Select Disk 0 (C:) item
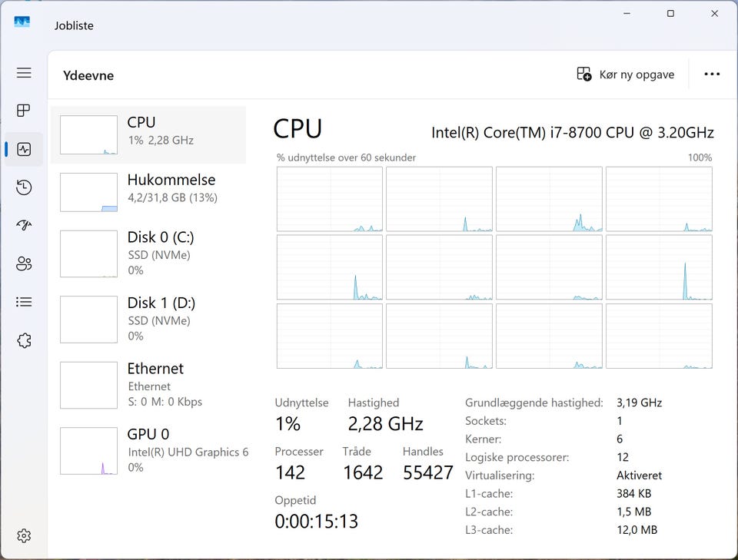This screenshot has width=738, height=560. tap(148, 253)
